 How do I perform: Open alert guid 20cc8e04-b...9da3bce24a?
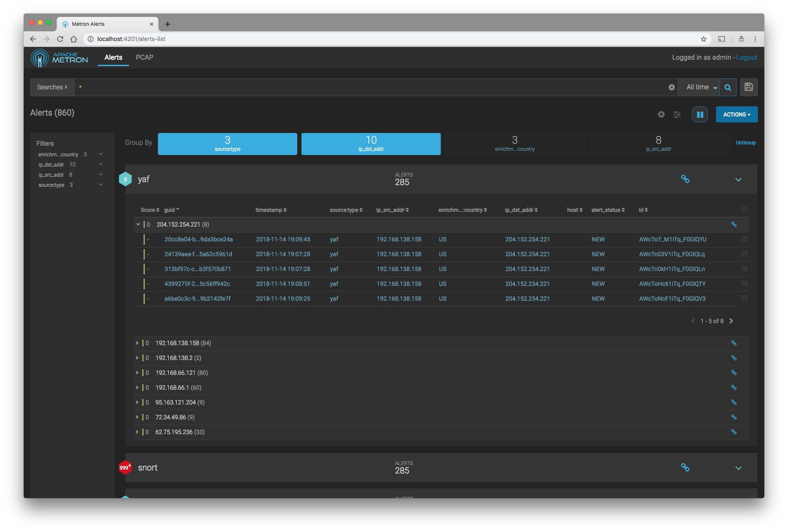[x=199, y=239]
